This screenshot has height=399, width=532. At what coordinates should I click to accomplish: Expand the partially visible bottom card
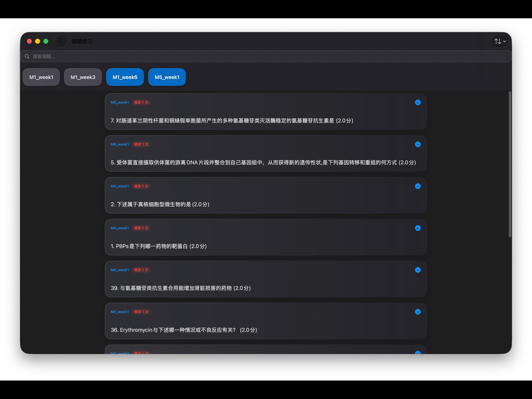(418, 353)
